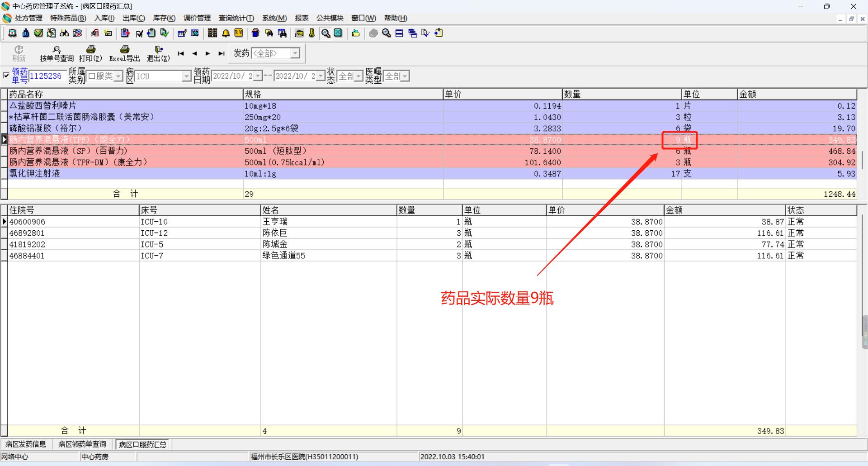Switch to the 病区领药单查询 tab

[82, 444]
